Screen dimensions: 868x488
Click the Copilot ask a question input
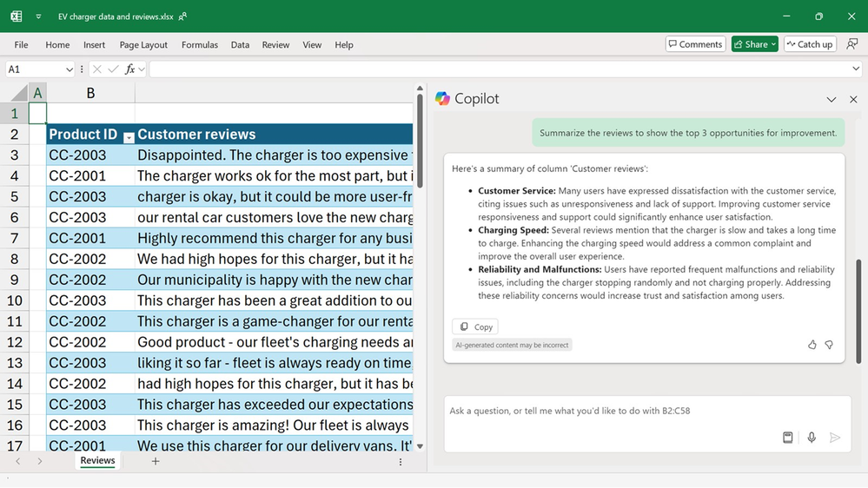(x=647, y=411)
